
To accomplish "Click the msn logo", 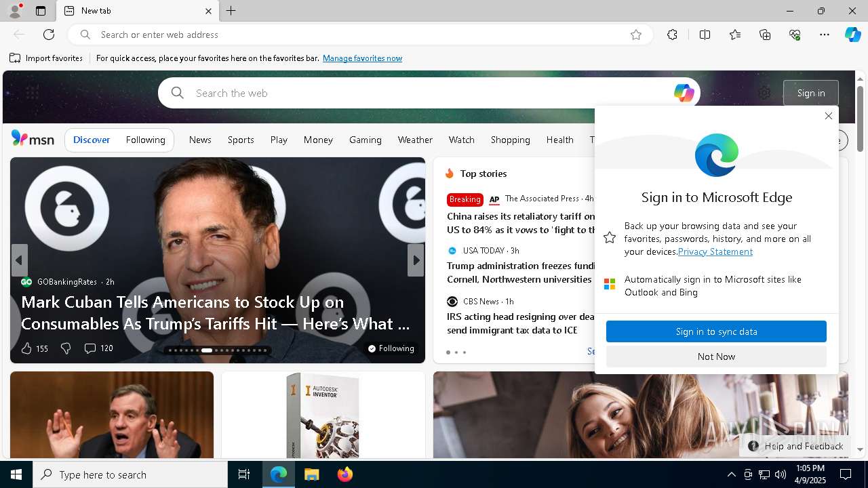I will click(33, 139).
